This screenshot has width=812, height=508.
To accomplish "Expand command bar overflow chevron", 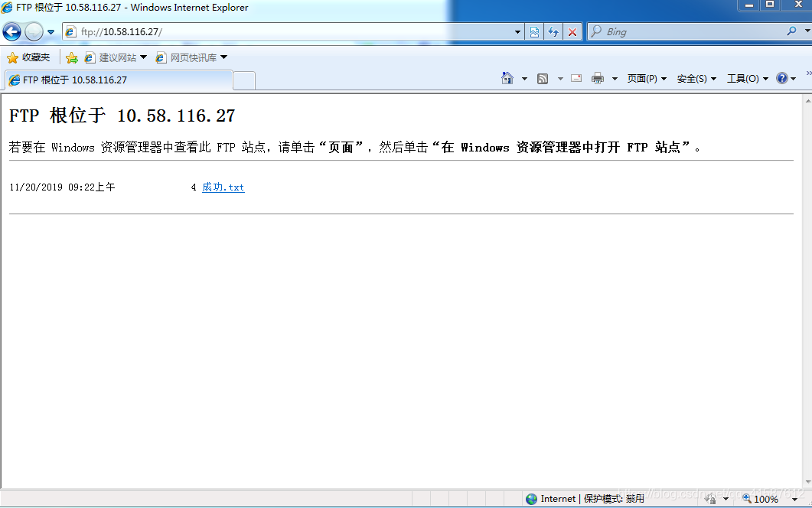I will 808,73.
